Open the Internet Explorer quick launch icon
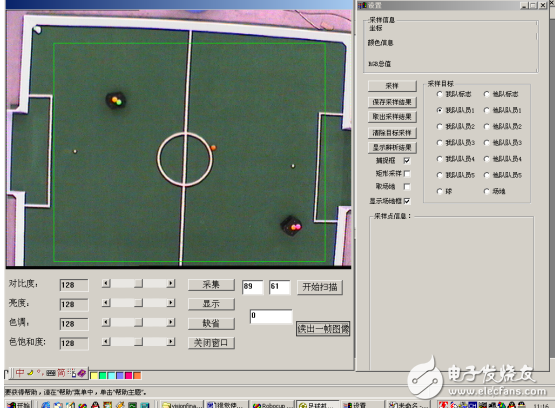Viewport: 555px width, 408px height. point(46,405)
